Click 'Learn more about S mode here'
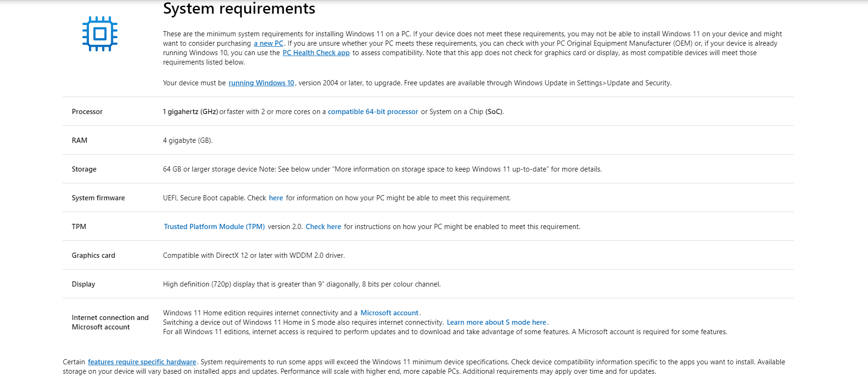Screen dimensions: 868x386 [496, 322]
